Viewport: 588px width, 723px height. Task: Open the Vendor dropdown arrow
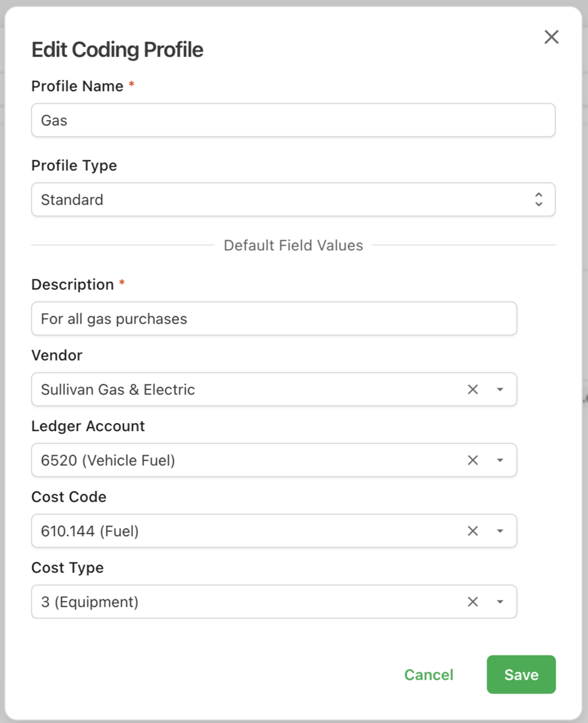click(500, 389)
